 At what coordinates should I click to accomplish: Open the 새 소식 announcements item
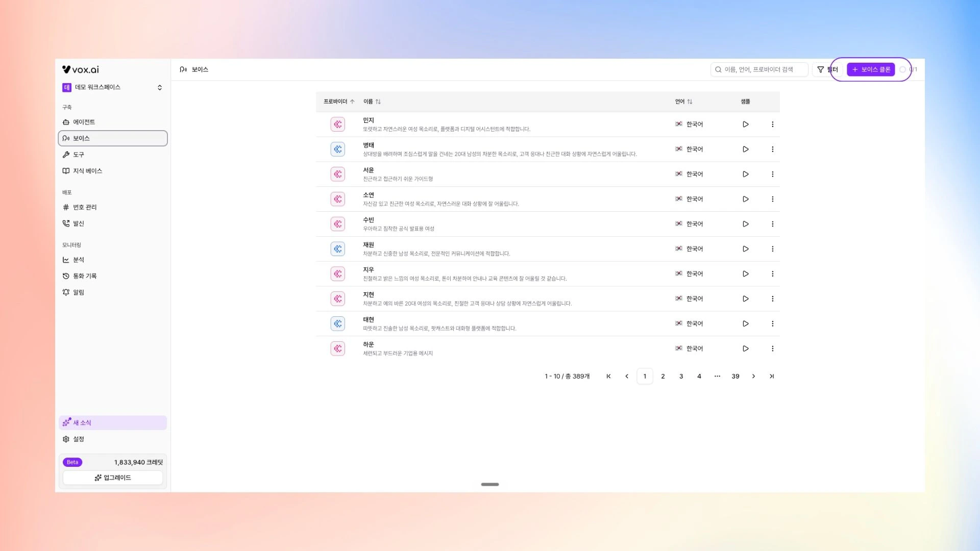pos(112,423)
